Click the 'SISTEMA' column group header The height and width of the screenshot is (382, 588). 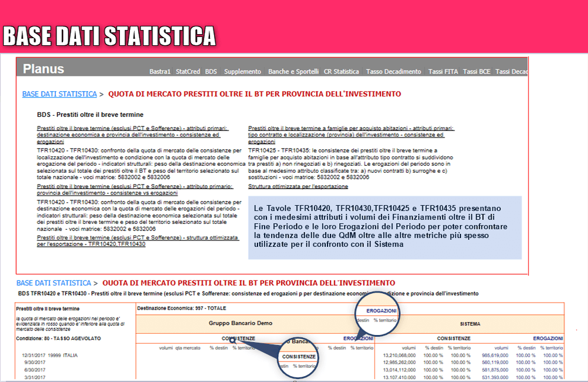pos(470,324)
